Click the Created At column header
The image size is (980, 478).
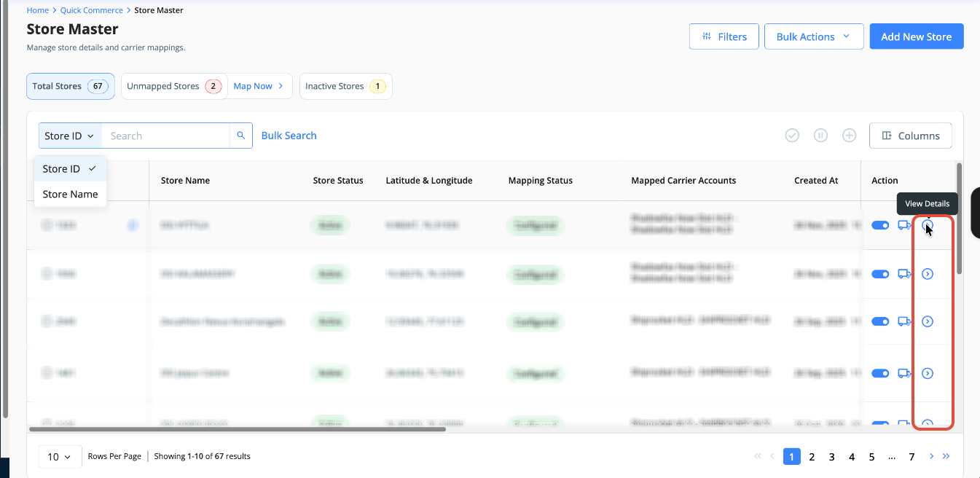tap(816, 181)
